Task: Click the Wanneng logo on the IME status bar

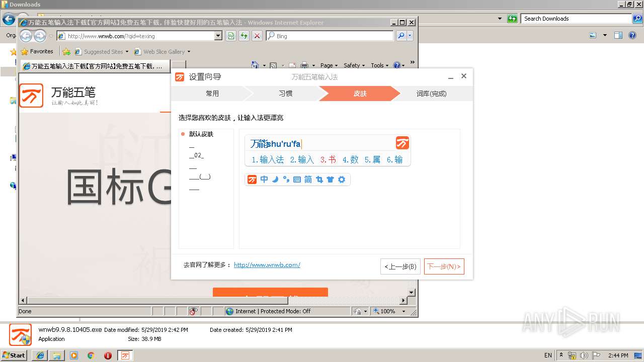Action: coord(252,179)
